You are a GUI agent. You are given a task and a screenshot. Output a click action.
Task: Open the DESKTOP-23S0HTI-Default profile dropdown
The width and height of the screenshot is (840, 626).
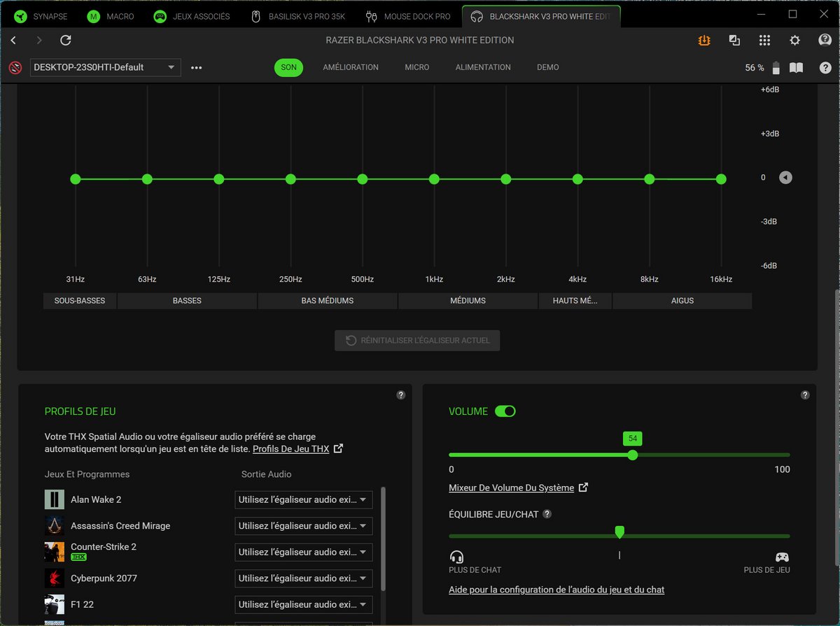105,68
